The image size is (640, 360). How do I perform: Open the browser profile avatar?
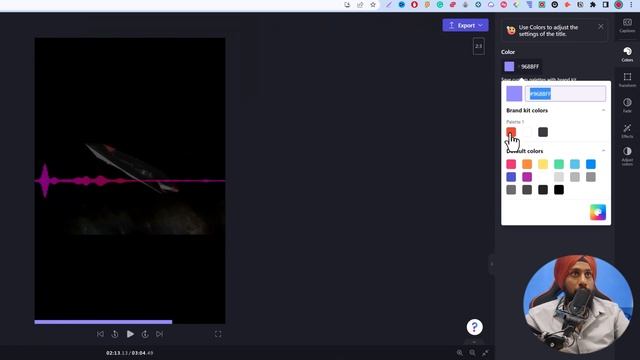pos(618,5)
